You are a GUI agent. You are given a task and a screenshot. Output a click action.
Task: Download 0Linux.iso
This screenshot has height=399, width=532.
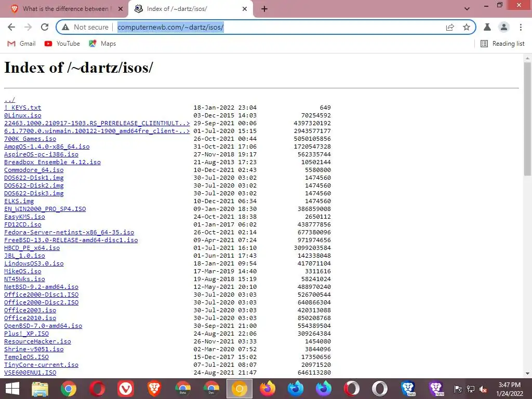point(22,115)
